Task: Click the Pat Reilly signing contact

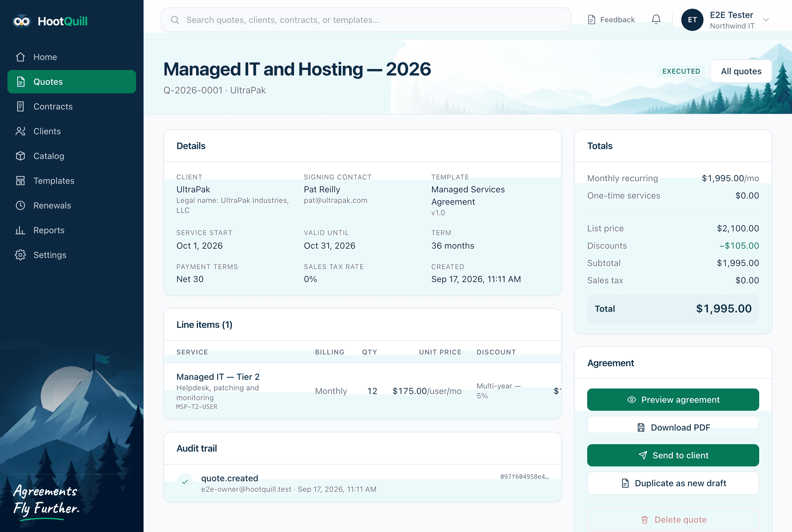Action: click(x=322, y=189)
